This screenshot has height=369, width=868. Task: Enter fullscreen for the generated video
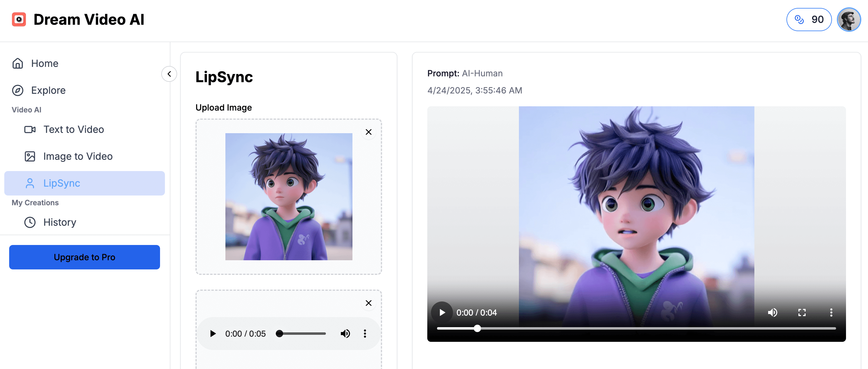(802, 312)
